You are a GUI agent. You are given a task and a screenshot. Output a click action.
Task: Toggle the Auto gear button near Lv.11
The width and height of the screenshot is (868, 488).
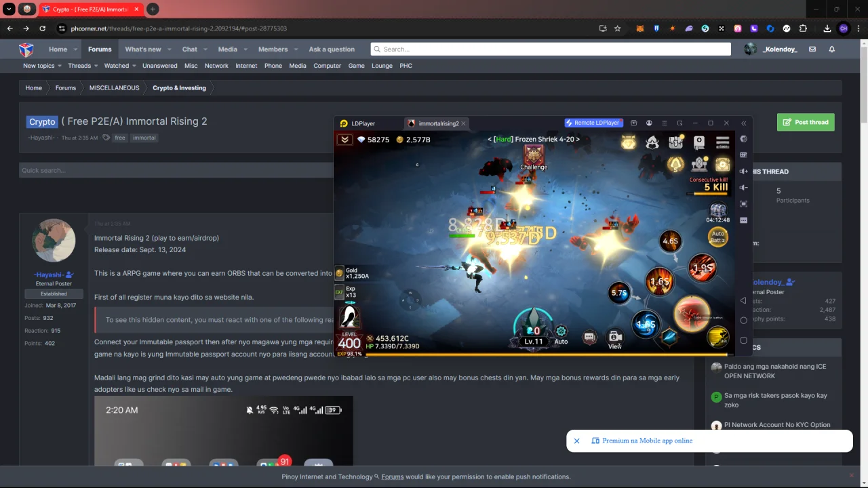pyautogui.click(x=561, y=334)
